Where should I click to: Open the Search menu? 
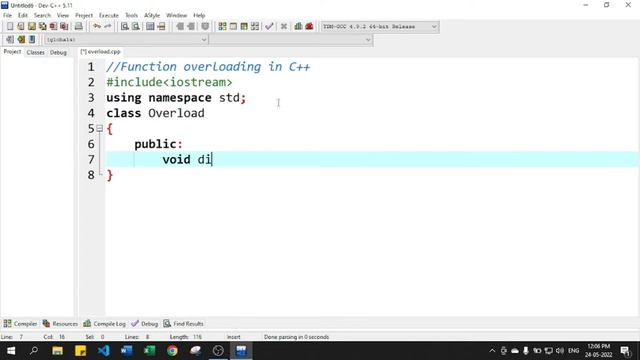coord(42,16)
